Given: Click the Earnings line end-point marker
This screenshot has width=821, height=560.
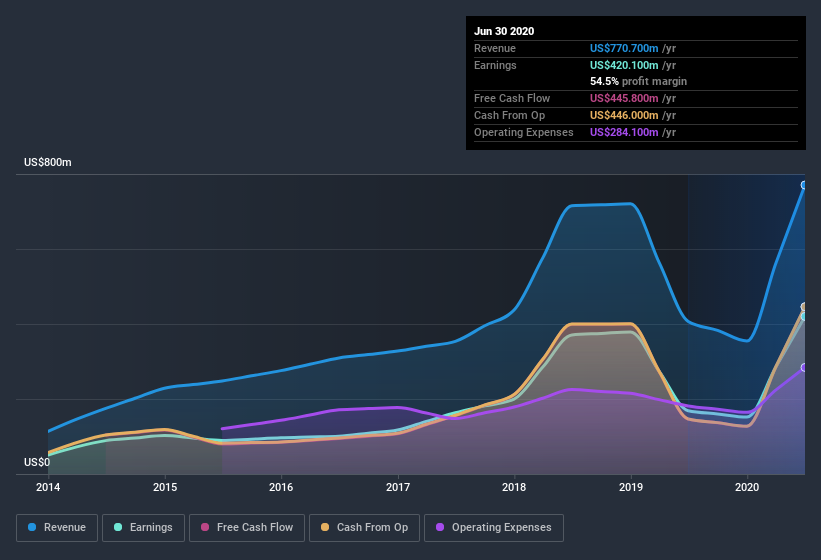Looking at the screenshot, I should click(804, 316).
